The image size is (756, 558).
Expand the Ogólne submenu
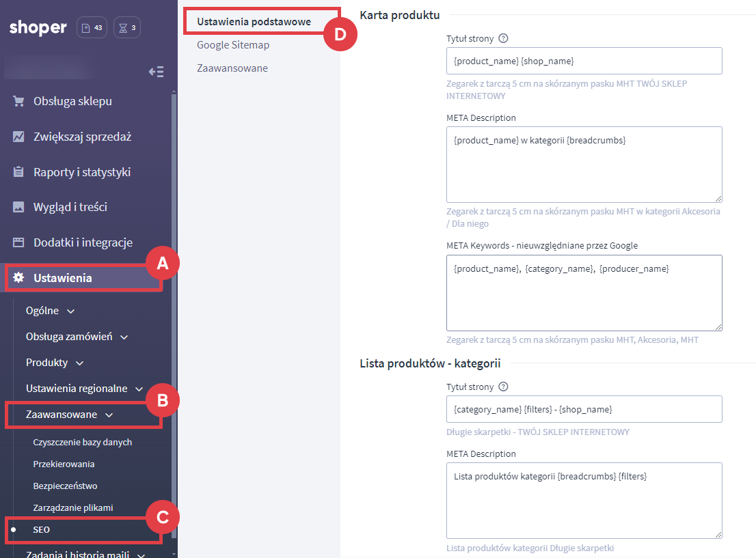[x=50, y=311]
